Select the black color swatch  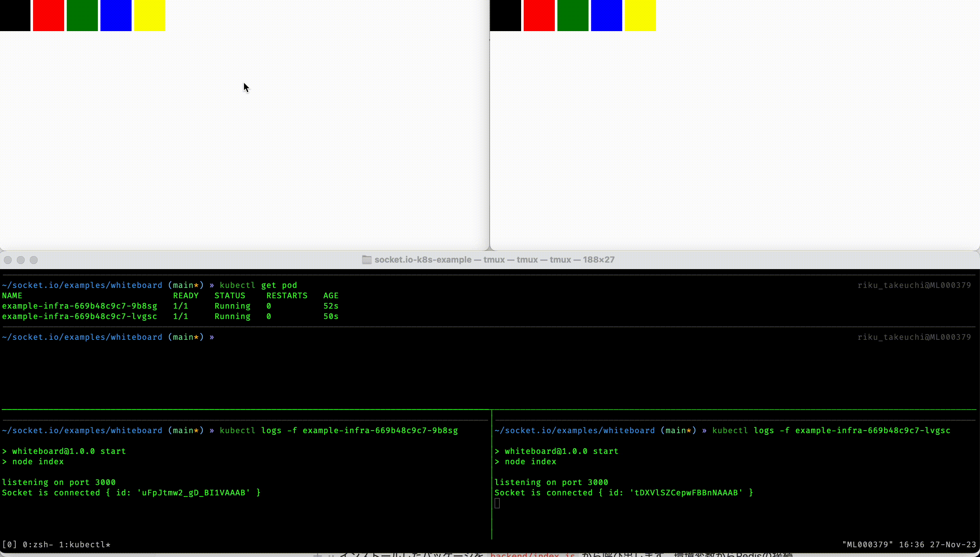tap(15, 15)
